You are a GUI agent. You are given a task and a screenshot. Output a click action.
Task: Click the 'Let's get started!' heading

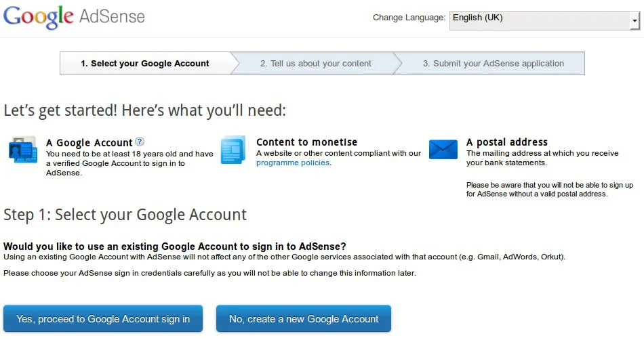click(144, 110)
